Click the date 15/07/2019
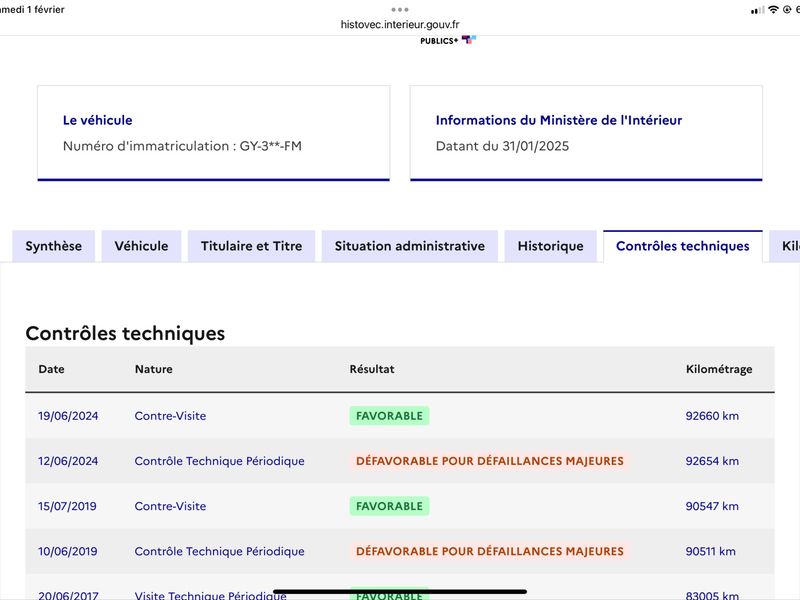The width and height of the screenshot is (800, 600). tap(67, 506)
